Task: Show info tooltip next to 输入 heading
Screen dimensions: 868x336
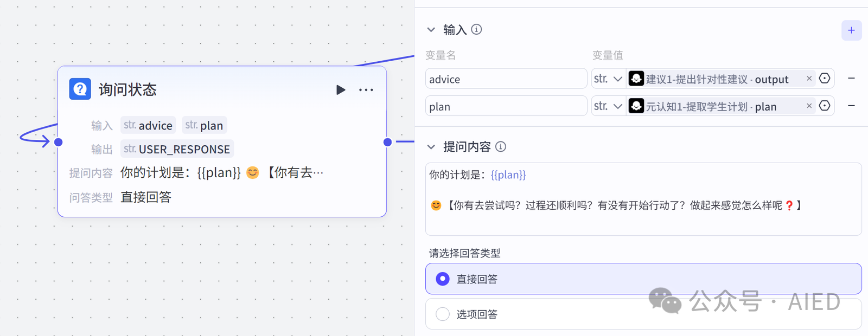Action: (x=476, y=29)
